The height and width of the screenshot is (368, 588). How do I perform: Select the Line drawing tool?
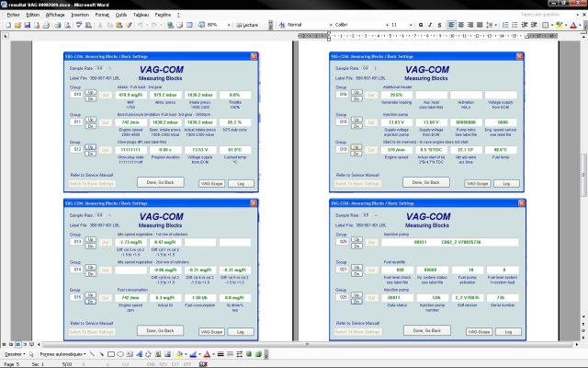click(x=92, y=354)
